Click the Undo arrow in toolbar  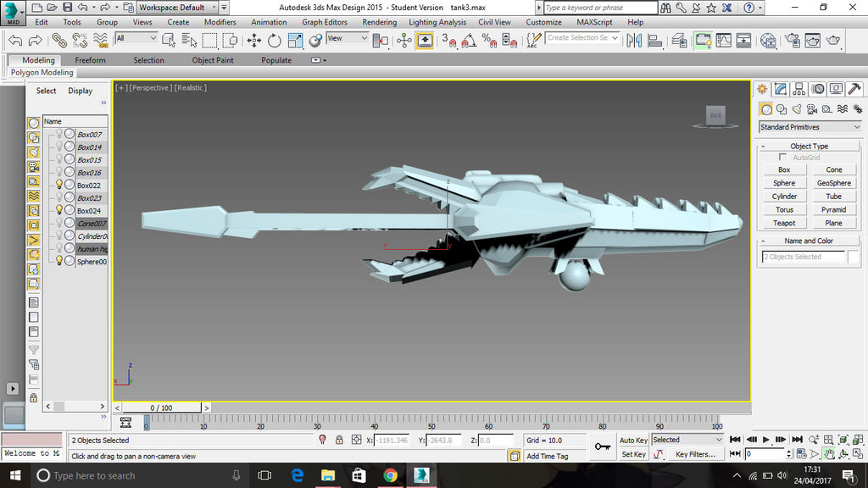point(14,40)
